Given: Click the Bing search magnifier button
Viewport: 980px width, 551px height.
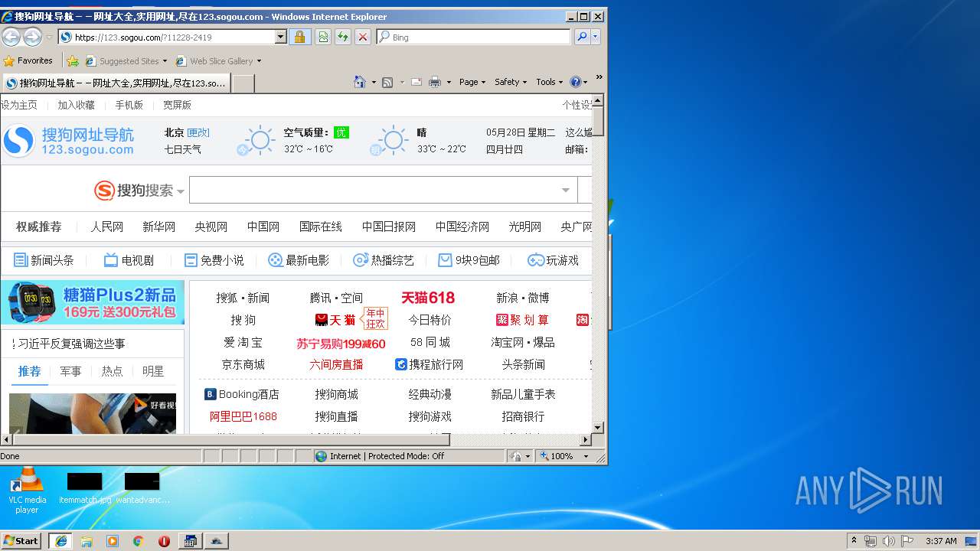Looking at the screenshot, I should click(x=582, y=37).
